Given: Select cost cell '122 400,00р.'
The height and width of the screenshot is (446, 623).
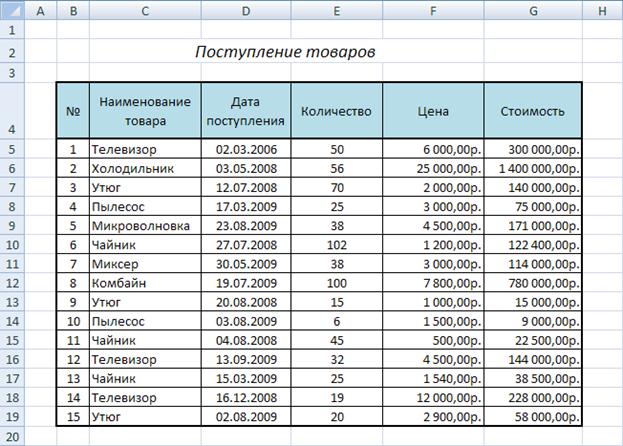Looking at the screenshot, I should (x=533, y=245).
